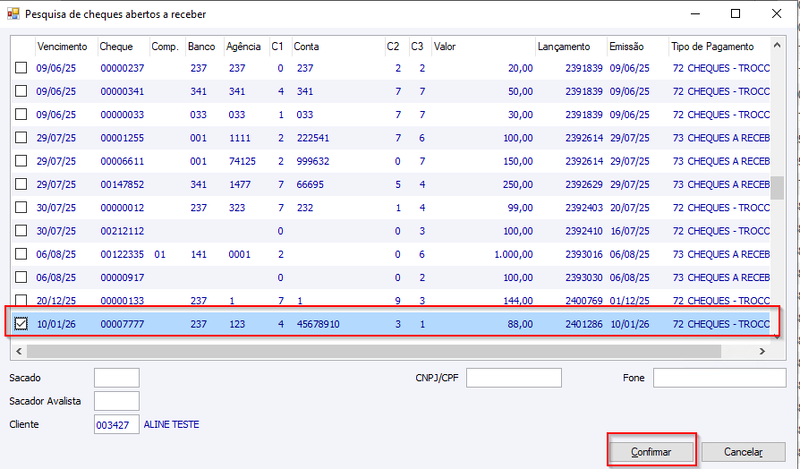
Task: Click conta 45678910 cell
Action: tap(318, 324)
